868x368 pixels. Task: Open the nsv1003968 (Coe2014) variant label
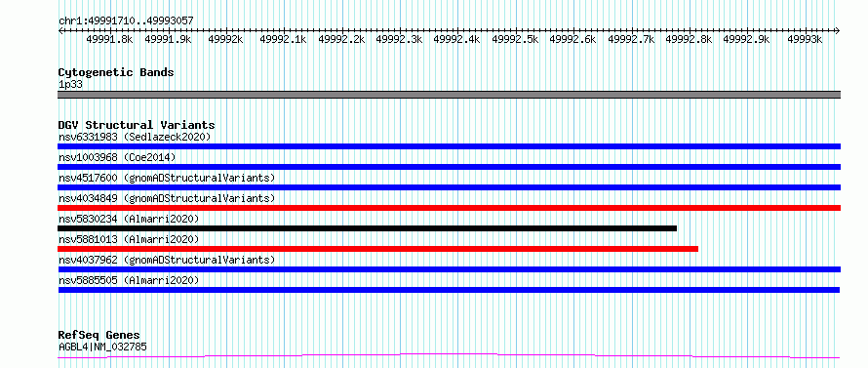[117, 157]
